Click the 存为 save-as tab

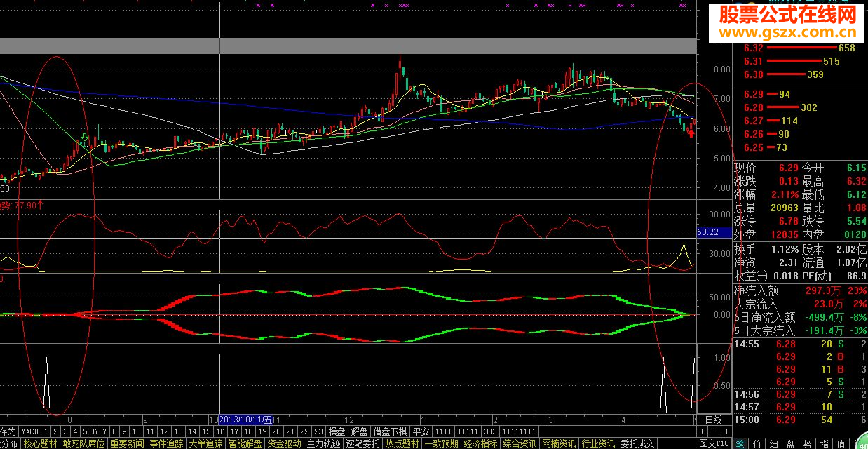coord(8,431)
